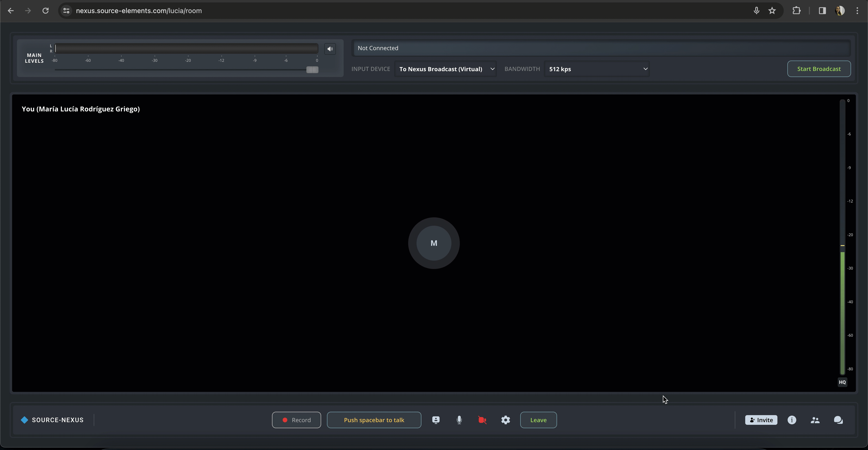Bookmark page with star icon
Viewport: 868px width, 450px height.
tap(772, 11)
